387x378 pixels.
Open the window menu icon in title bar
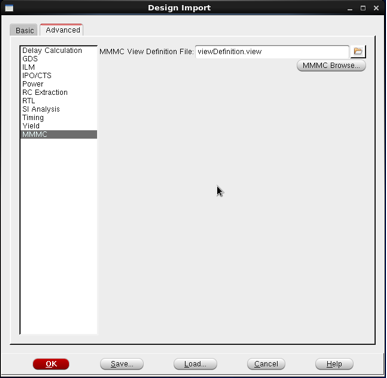coord(9,8)
